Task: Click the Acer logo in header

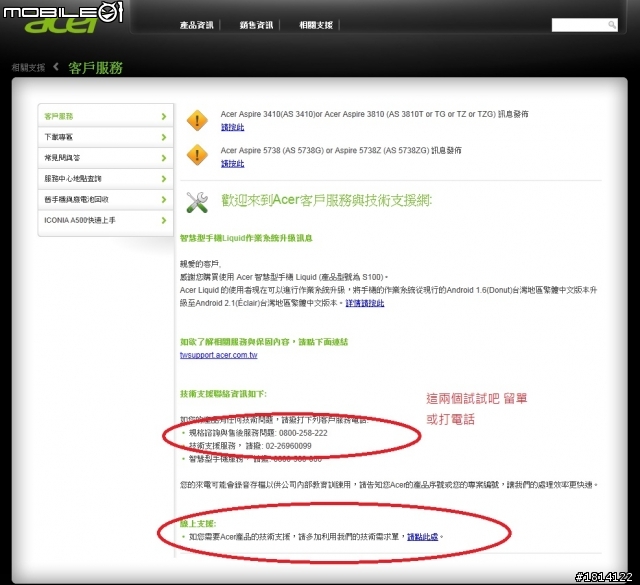Action: (x=61, y=26)
